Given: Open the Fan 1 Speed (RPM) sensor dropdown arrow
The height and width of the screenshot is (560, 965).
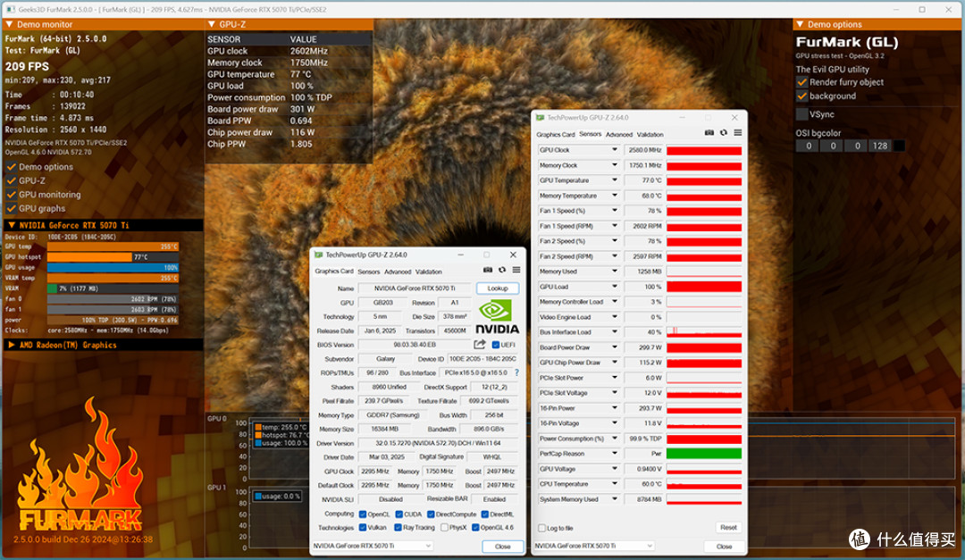Looking at the screenshot, I should click(614, 225).
